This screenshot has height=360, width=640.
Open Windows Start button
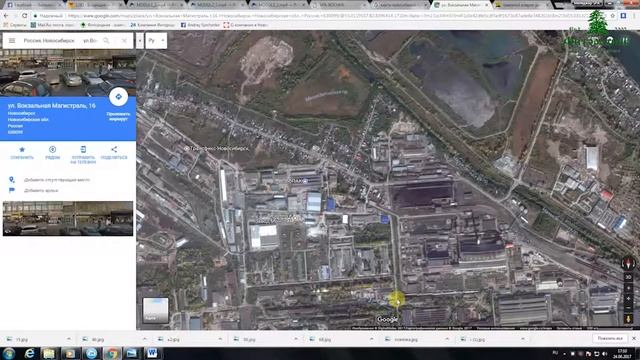[9, 353]
